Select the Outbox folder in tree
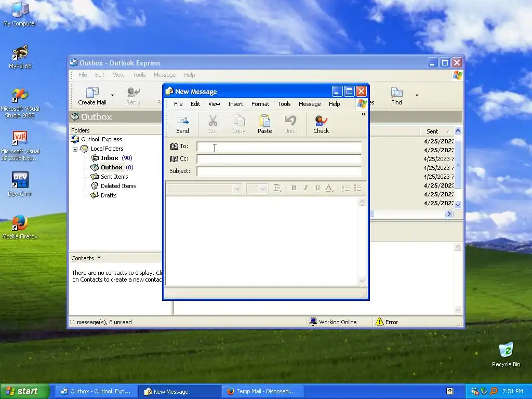The image size is (532, 399). [111, 167]
